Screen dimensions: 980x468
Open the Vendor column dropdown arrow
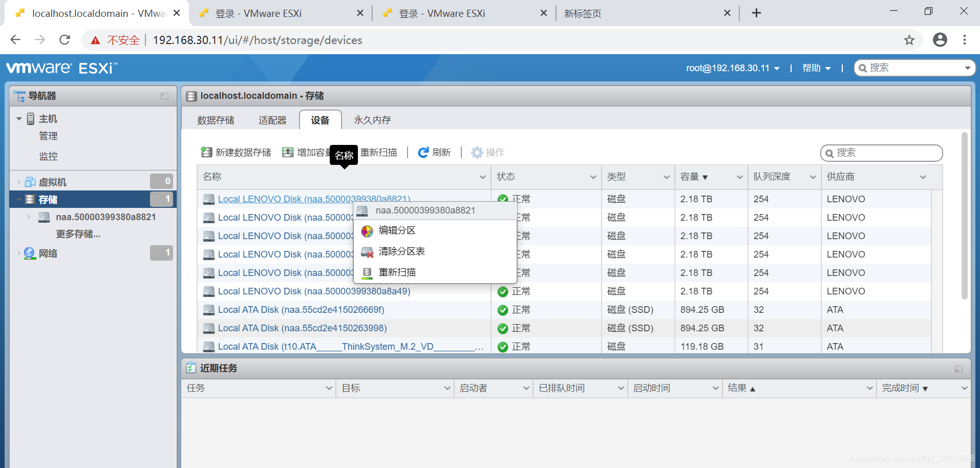(923, 177)
